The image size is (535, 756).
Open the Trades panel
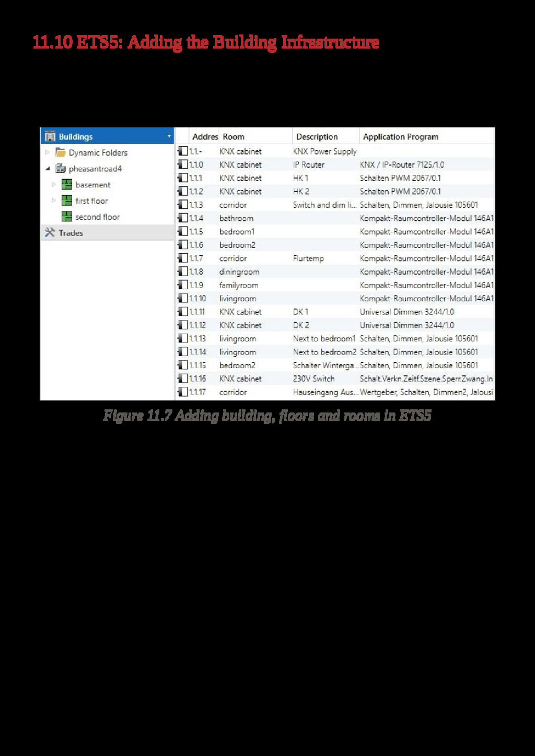(107, 233)
